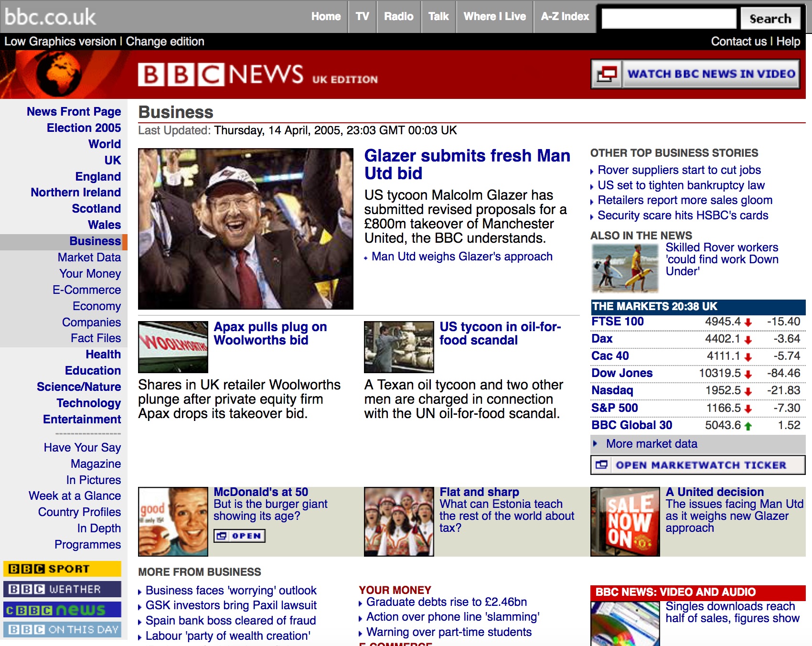Open the BBC Weather banner
Image resolution: width=812 pixels, height=646 pixels.
[62, 589]
